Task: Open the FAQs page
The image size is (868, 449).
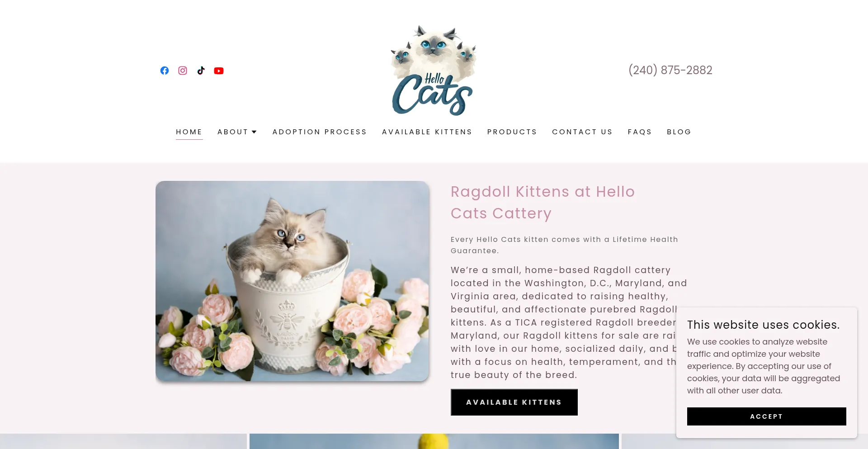Action: pyautogui.click(x=640, y=132)
